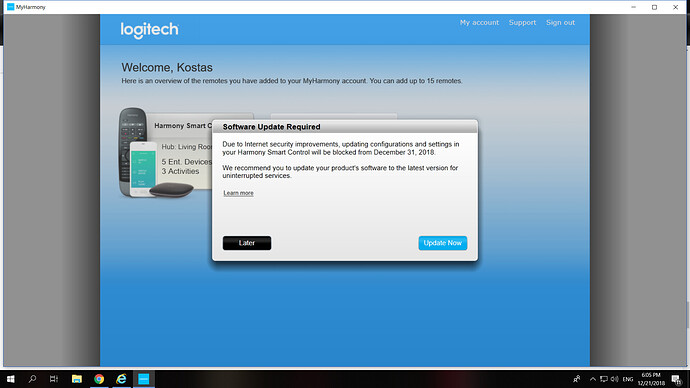Launch Google Chrome from the taskbar
Viewport: 690px width, 388px height.
pos(99,379)
